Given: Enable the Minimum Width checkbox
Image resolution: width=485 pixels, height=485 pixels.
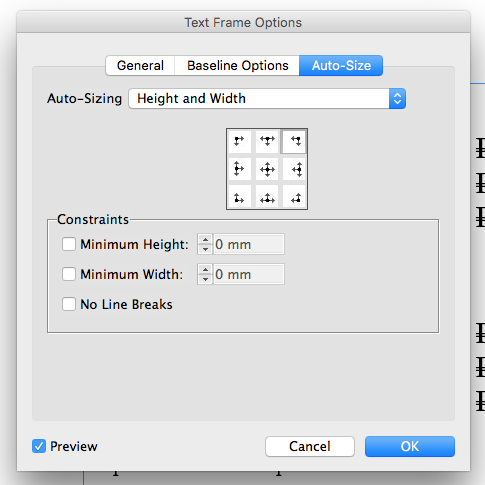Looking at the screenshot, I should tap(69, 274).
